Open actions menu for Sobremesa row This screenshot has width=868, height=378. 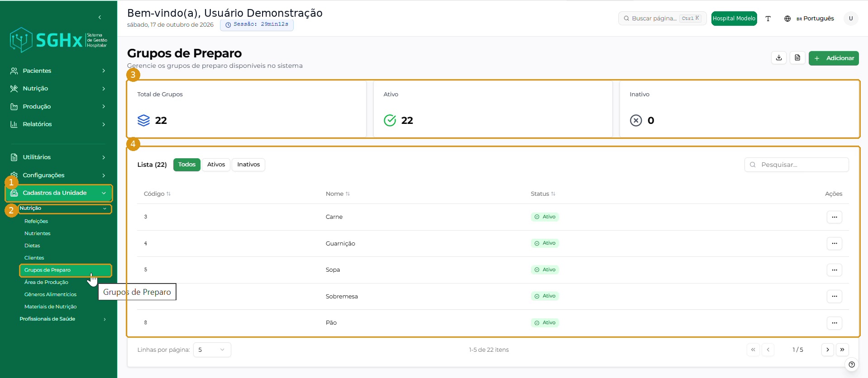(x=834, y=296)
